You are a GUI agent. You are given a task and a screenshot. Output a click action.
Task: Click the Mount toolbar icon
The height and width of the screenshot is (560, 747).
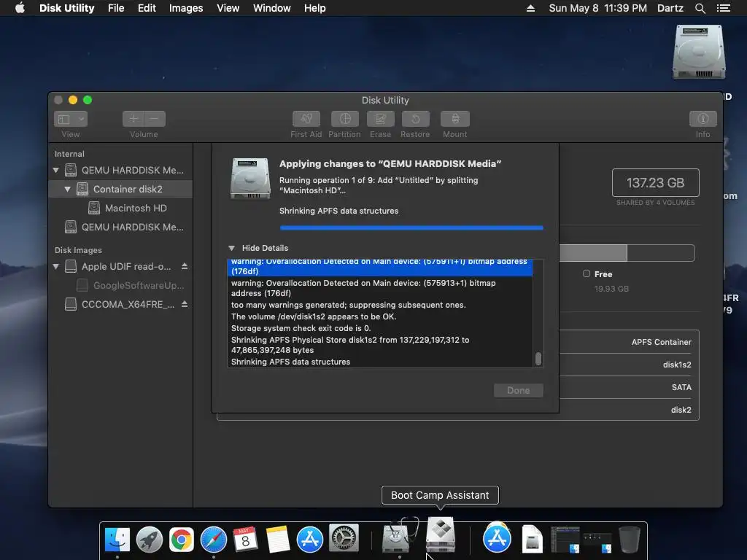coord(454,119)
